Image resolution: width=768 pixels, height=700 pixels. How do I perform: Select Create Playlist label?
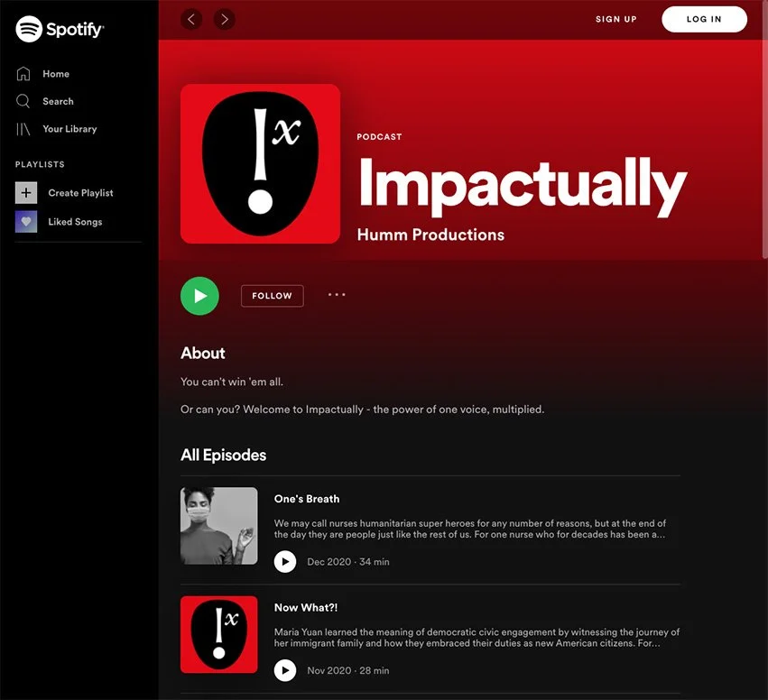(81, 193)
